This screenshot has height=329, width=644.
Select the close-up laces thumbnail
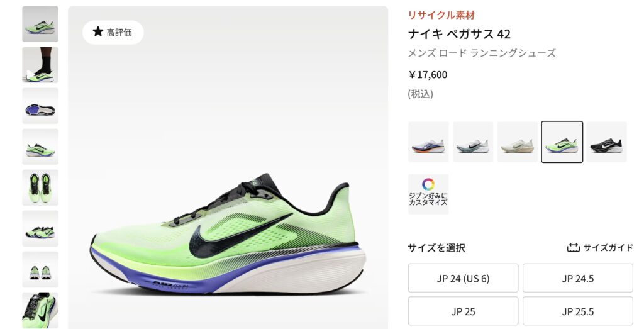pos(40,310)
